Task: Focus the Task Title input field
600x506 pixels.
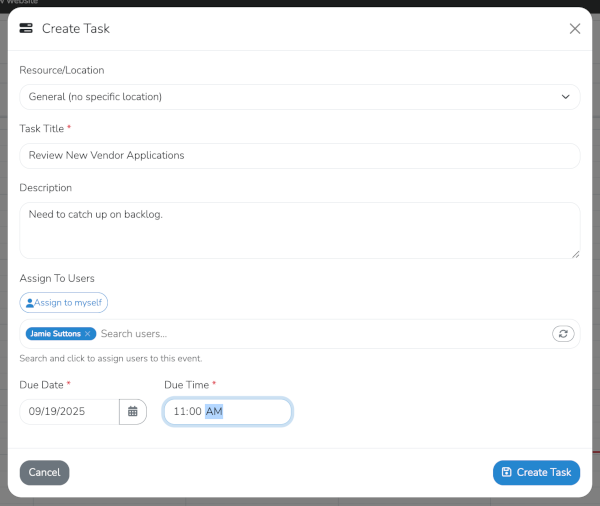Action: tap(299, 156)
